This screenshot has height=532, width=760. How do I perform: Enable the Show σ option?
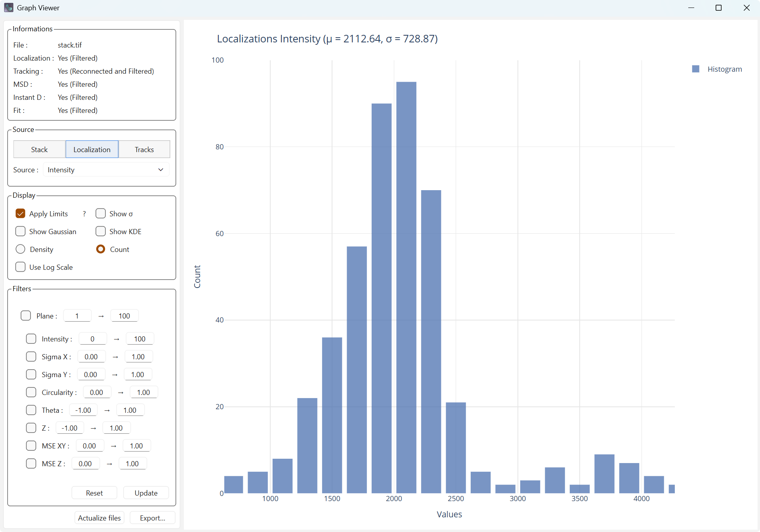tap(101, 214)
